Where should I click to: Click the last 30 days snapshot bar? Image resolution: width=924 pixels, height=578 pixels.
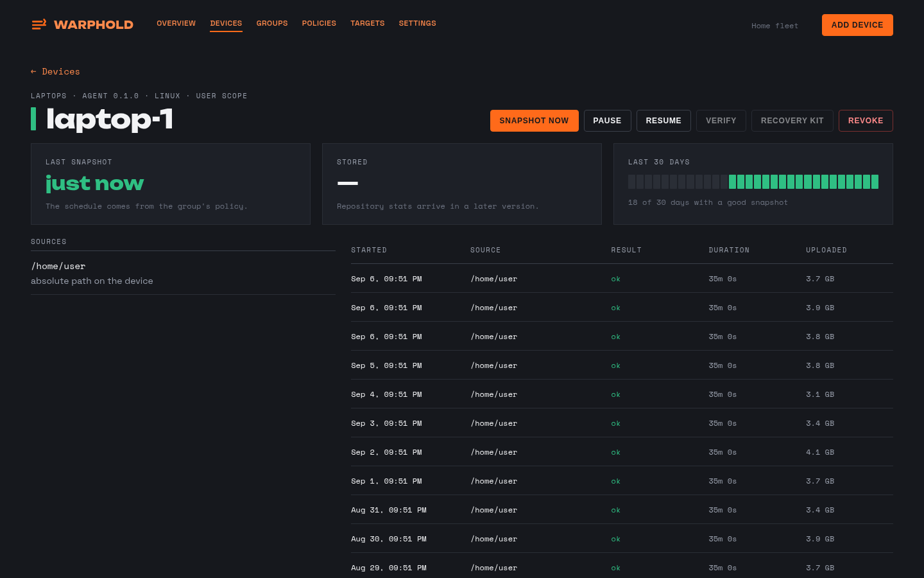coord(753,182)
